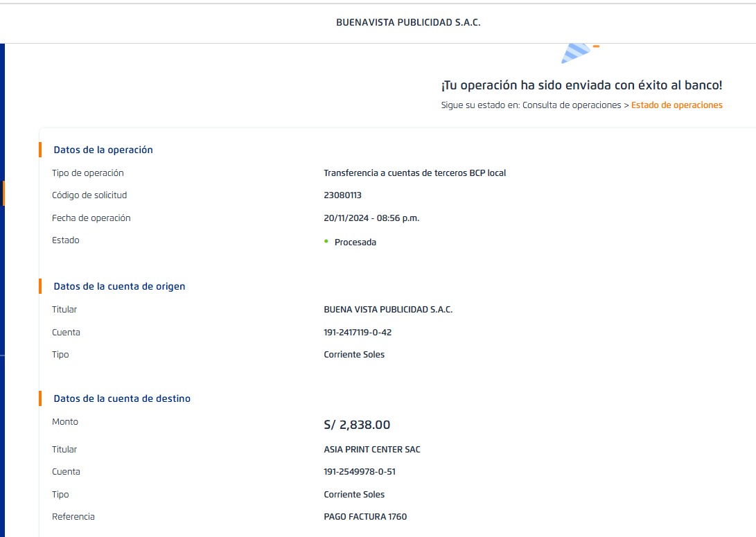
Task: Click the Transferencia a cuentas de terceros value
Action: pyautogui.click(x=414, y=173)
